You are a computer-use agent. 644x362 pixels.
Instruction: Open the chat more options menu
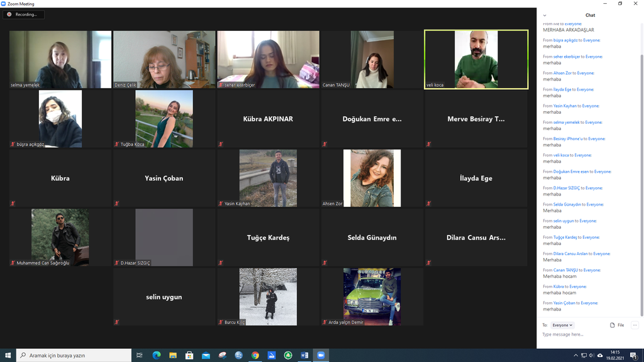point(635,325)
